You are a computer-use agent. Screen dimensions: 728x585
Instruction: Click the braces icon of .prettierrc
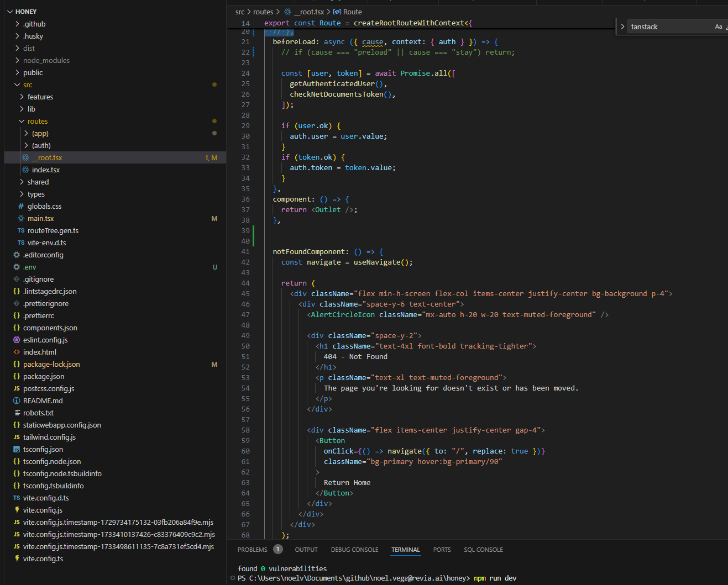coord(17,315)
